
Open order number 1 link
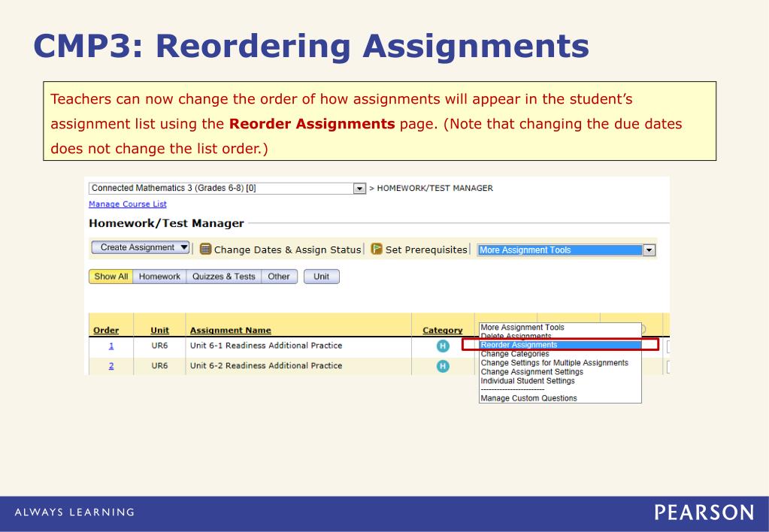[111, 346]
